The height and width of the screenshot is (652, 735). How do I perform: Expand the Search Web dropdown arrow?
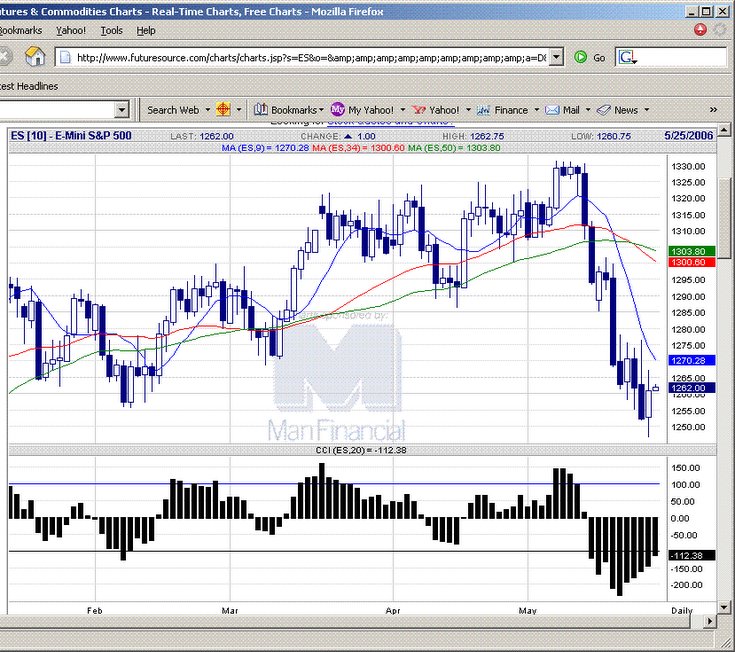click(208, 110)
